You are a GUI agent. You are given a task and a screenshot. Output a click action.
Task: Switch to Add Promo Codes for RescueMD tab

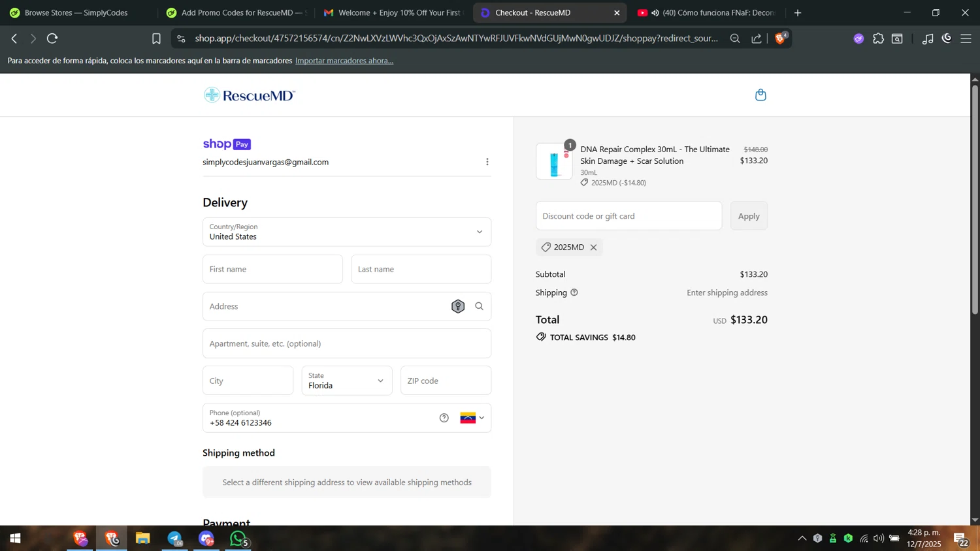[x=237, y=12]
